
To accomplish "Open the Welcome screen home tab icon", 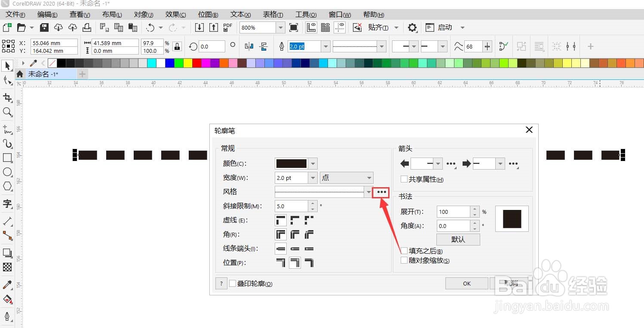I will tap(20, 74).
